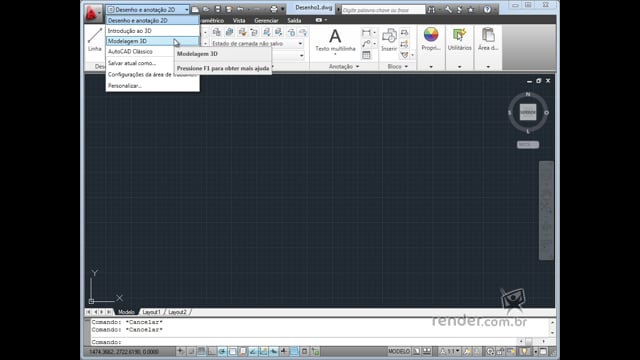
Task: Click the Inserir block icon
Action: (x=389, y=40)
